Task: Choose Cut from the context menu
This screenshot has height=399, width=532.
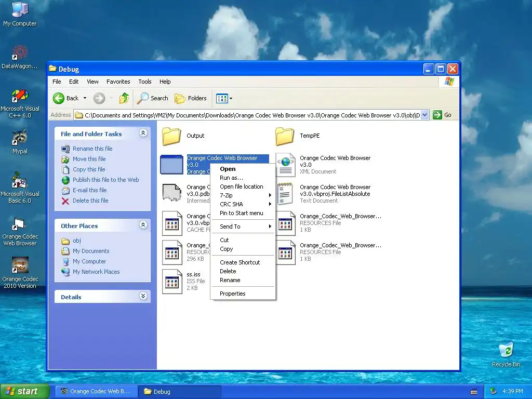Action: click(243, 240)
